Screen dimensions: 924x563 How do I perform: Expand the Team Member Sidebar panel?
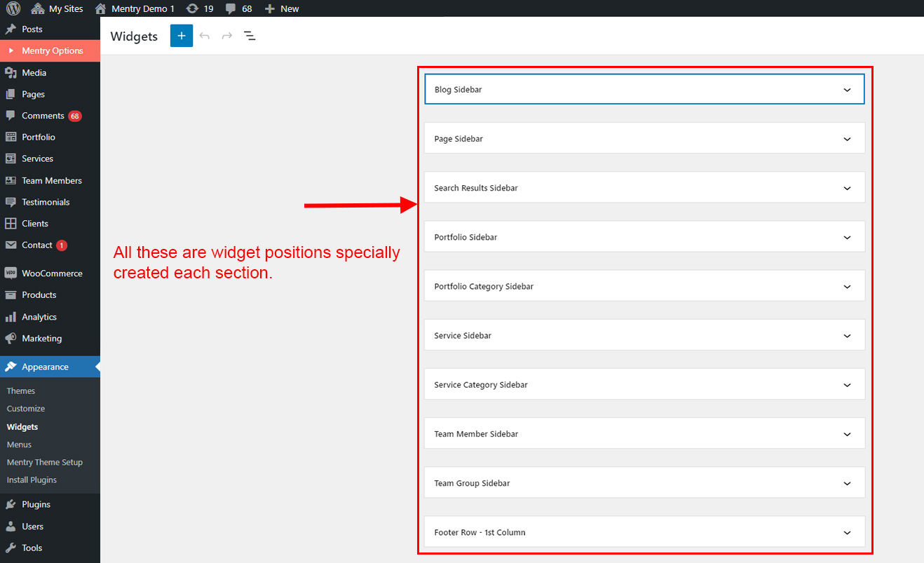pyautogui.click(x=847, y=434)
